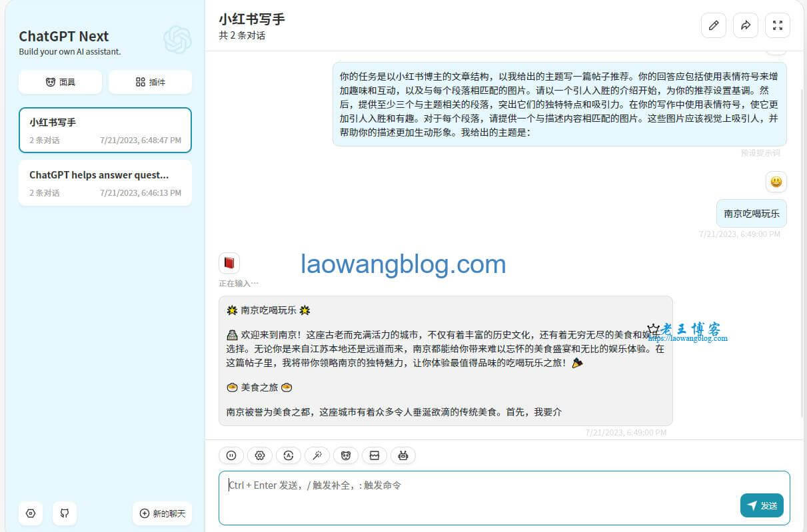Screen dimensions: 807x532
Task: Send the message with 发送 button
Action: click(762, 505)
